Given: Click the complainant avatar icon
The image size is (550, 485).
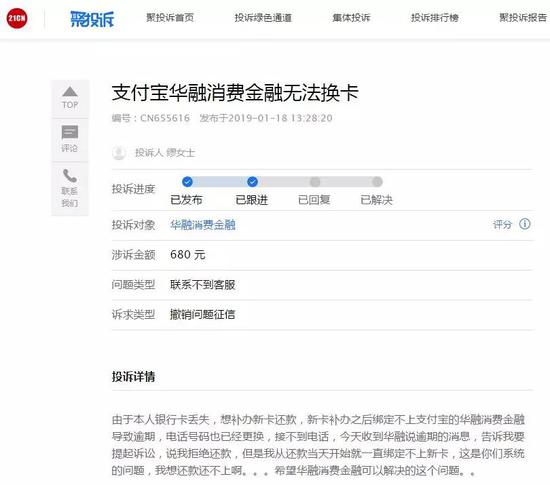Looking at the screenshot, I should tap(119, 153).
